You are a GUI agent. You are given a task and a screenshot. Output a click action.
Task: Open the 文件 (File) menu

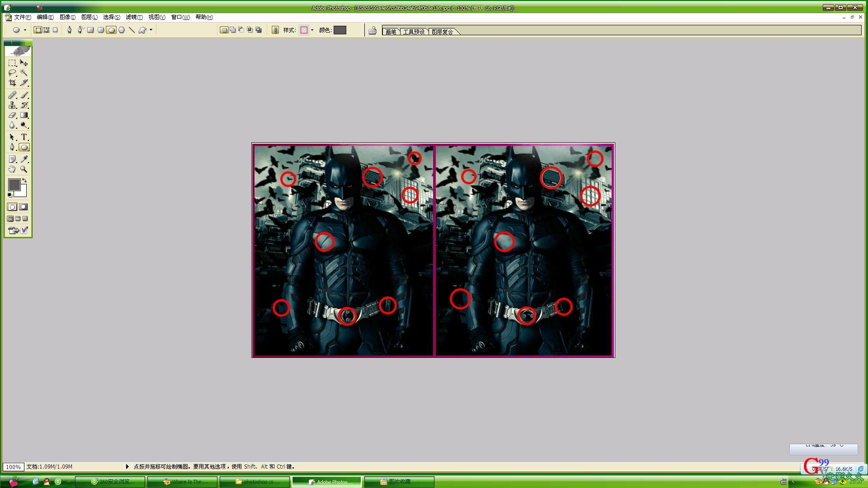point(22,17)
